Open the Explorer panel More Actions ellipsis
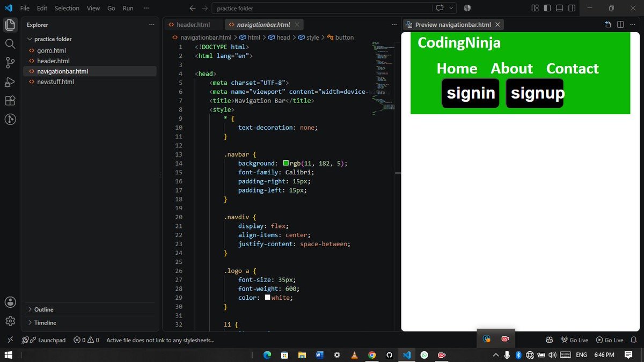Viewport: 644px width, 362px height. (x=152, y=25)
